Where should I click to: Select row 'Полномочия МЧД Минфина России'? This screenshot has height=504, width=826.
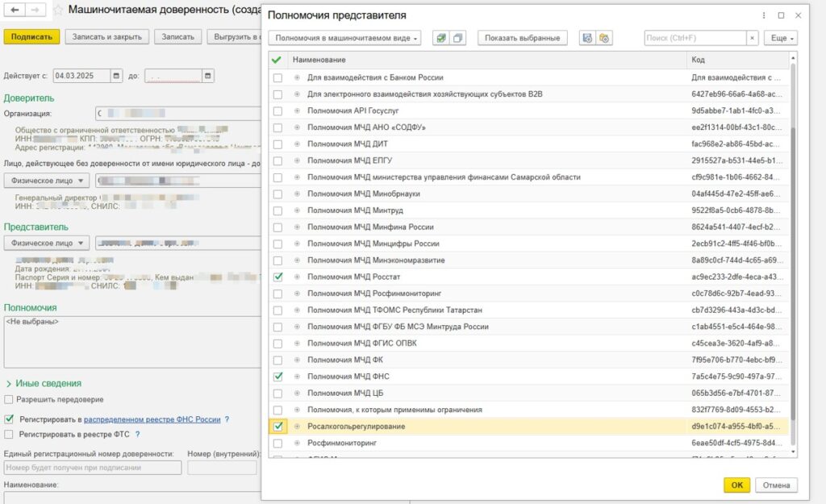coord(529,227)
